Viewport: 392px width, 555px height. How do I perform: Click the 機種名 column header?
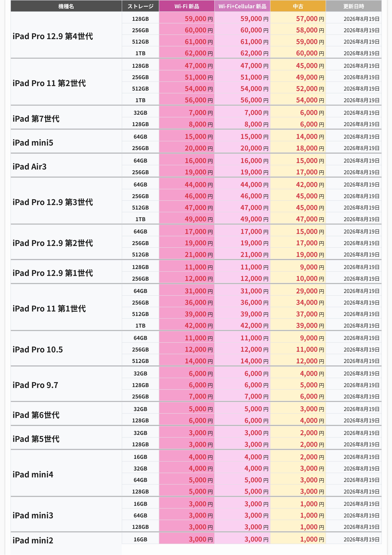[x=66, y=6]
